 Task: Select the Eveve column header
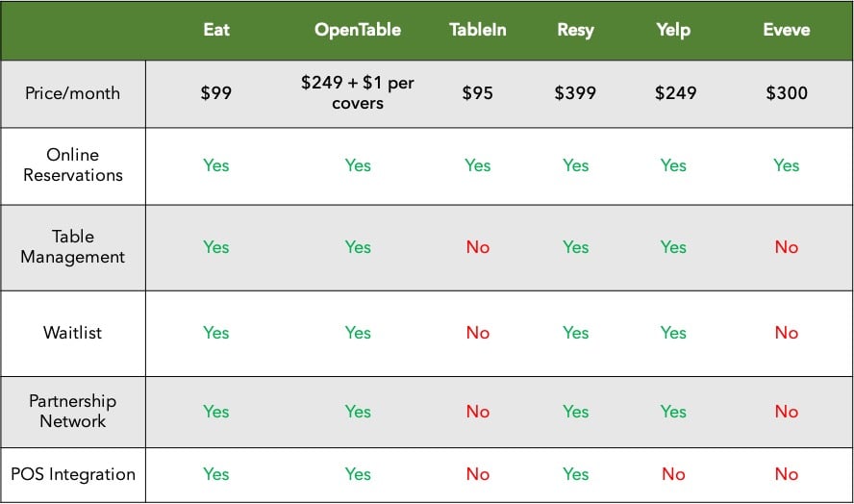(787, 30)
